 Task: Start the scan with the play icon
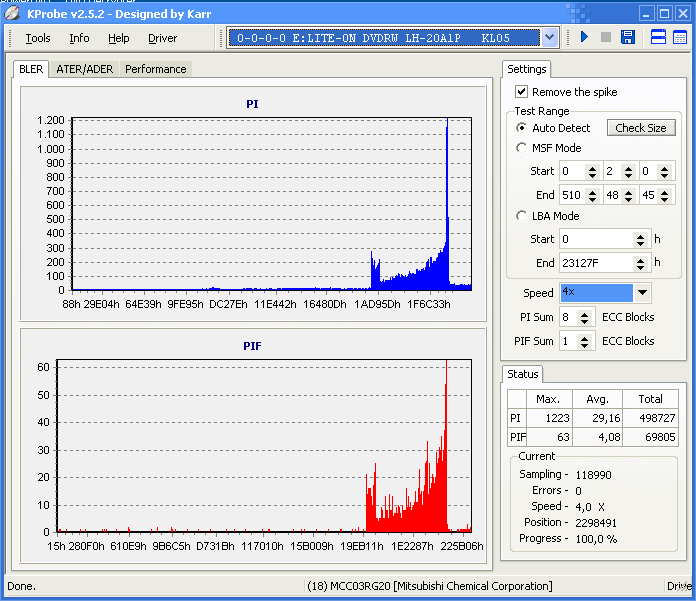point(584,38)
